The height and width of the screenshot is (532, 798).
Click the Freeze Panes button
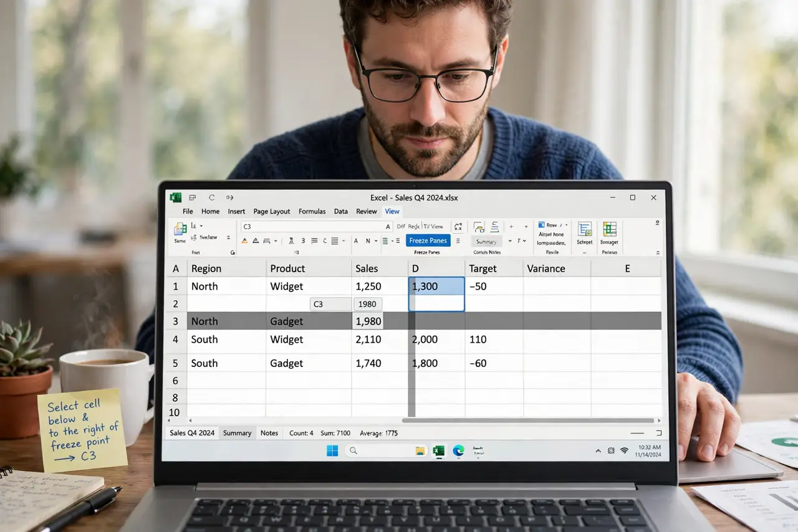(x=428, y=240)
